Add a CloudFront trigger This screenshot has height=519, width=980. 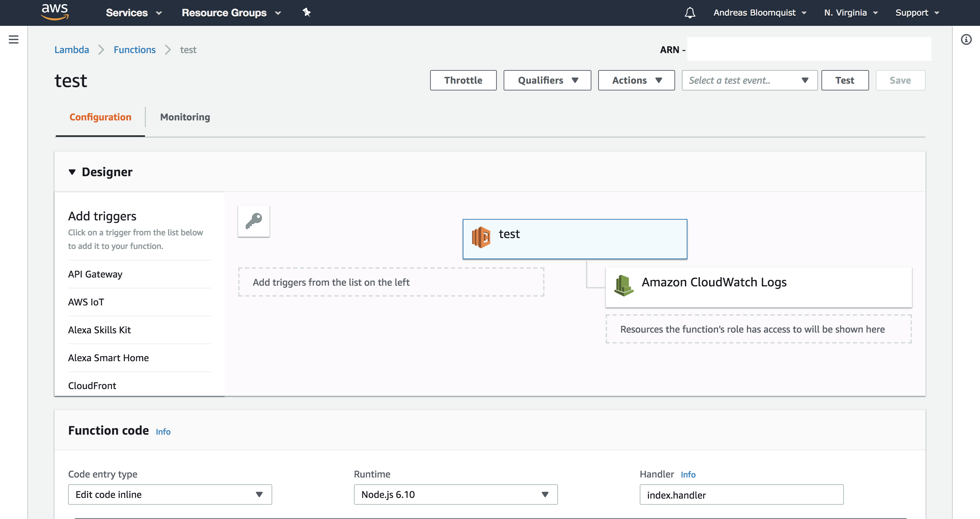pos(92,385)
